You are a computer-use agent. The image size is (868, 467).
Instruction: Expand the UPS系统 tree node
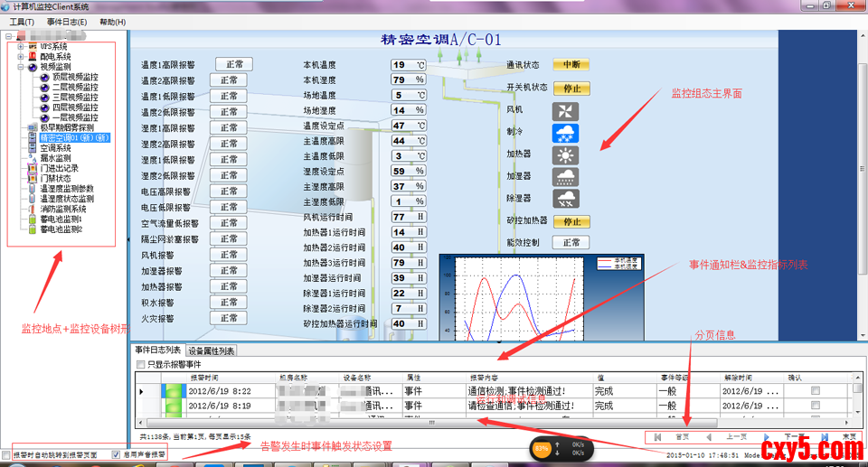tap(21, 46)
